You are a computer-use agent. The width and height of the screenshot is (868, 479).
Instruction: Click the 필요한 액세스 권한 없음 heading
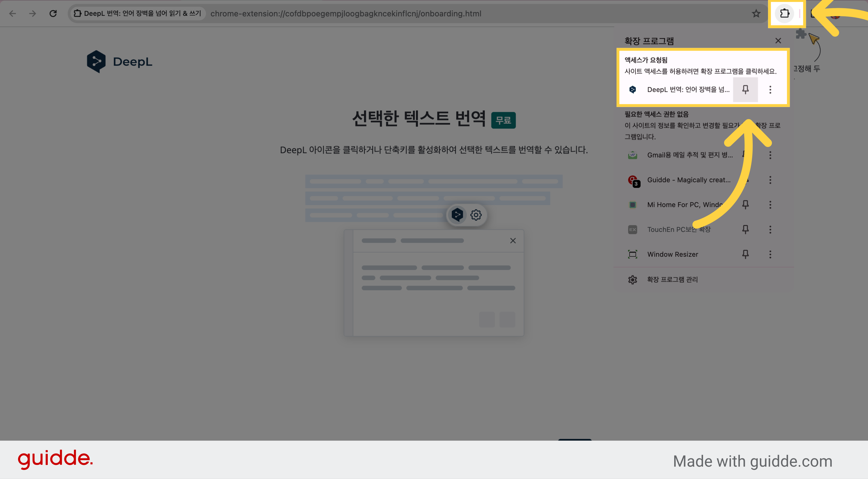click(656, 114)
